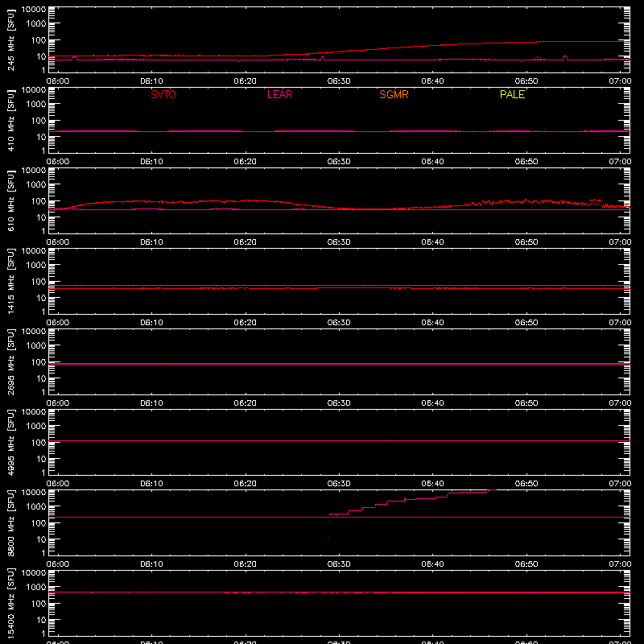644x644 pixels.
Task: Select the 8800 MHz [SFU] axis title
Action: pyautogui.click(x=11, y=522)
